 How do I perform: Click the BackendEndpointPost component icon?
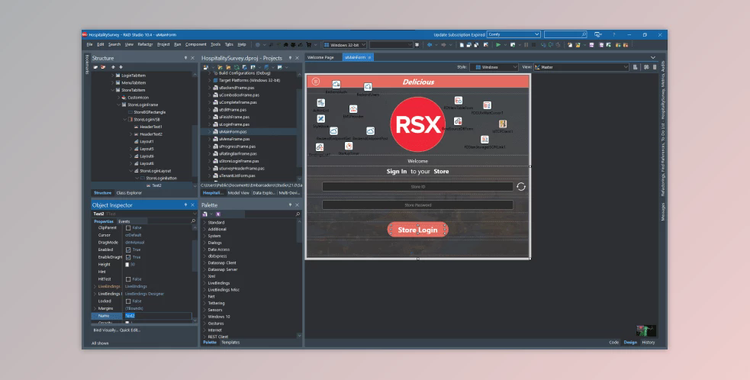[x=370, y=131]
